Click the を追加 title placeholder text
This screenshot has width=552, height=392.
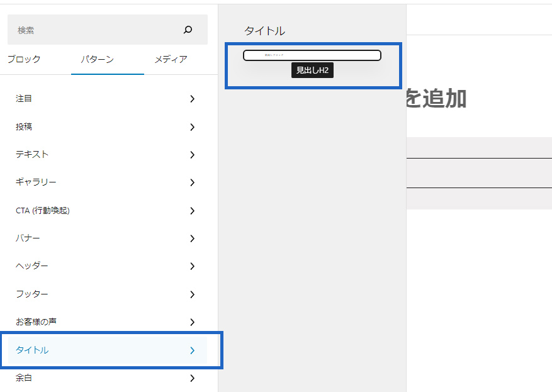tap(437, 99)
